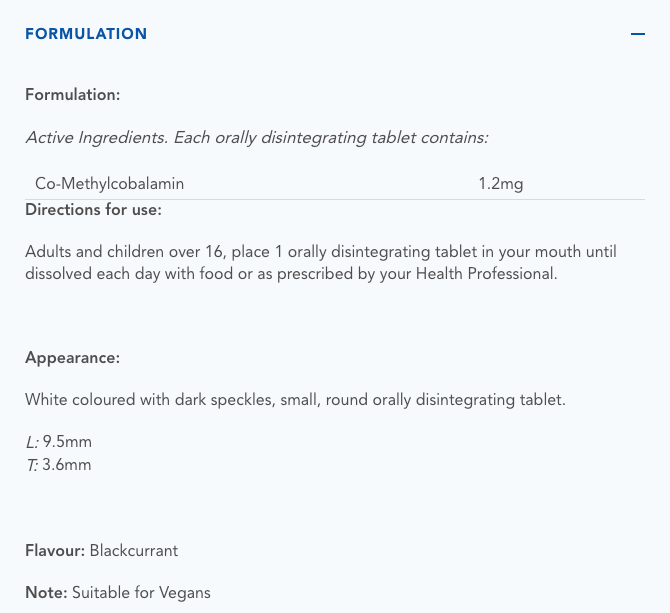Click the "Suitable for Vegans" text
The image size is (670, 613).
141,592
